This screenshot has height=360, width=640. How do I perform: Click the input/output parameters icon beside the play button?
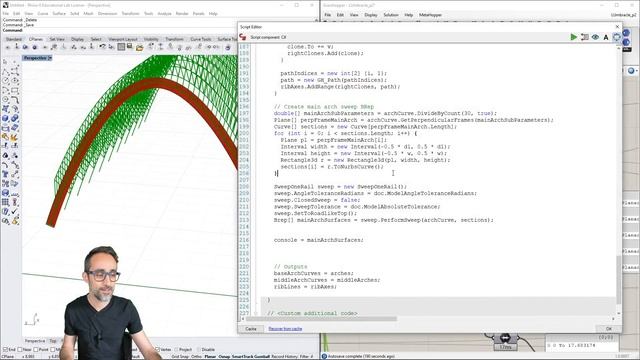(584, 37)
